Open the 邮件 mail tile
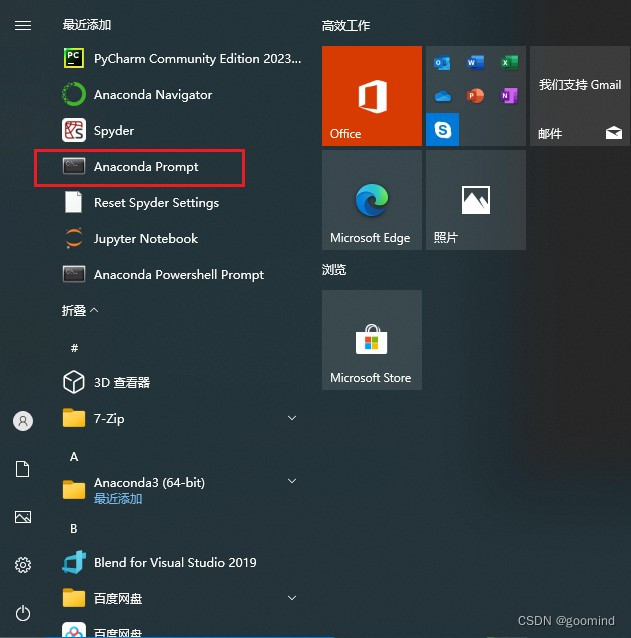The width and height of the screenshot is (631, 638). click(580, 96)
